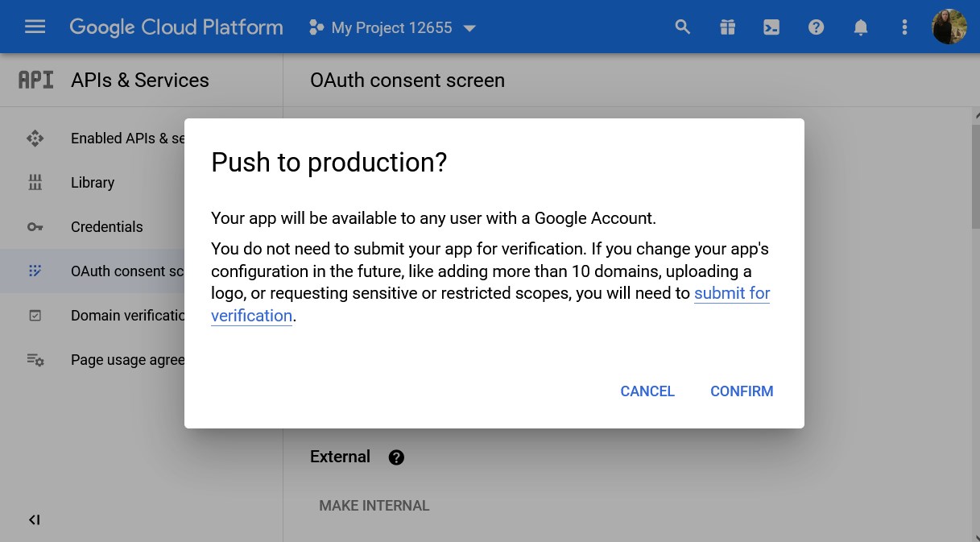The image size is (980, 542).
Task: Select OAuth consent screen sidebar item
Action: tap(92, 271)
